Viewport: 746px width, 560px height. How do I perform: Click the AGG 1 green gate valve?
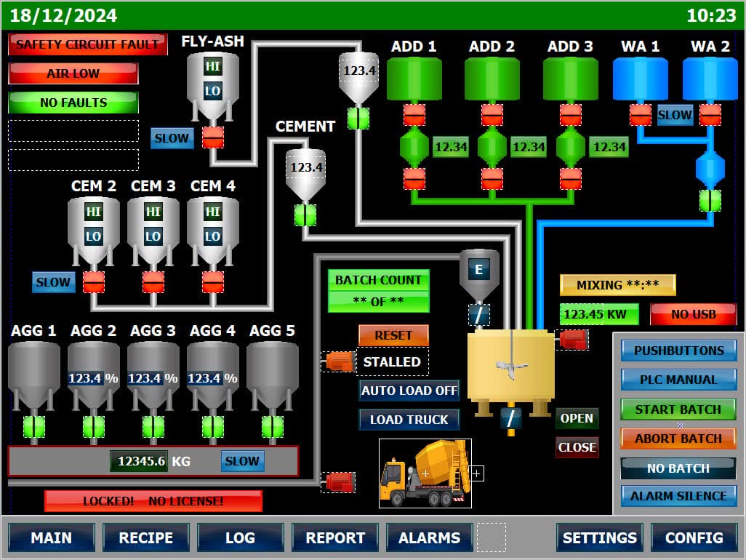coord(34,427)
